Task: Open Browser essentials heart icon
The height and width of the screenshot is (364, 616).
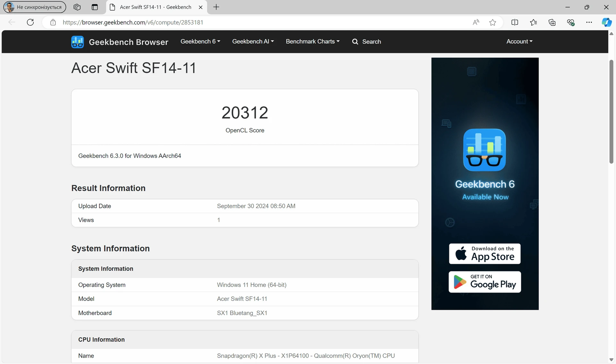Action: pyautogui.click(x=570, y=22)
